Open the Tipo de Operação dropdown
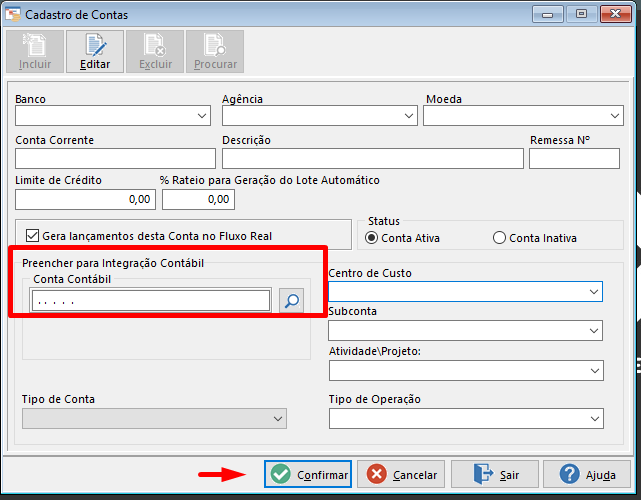The image size is (641, 500). pos(466,419)
